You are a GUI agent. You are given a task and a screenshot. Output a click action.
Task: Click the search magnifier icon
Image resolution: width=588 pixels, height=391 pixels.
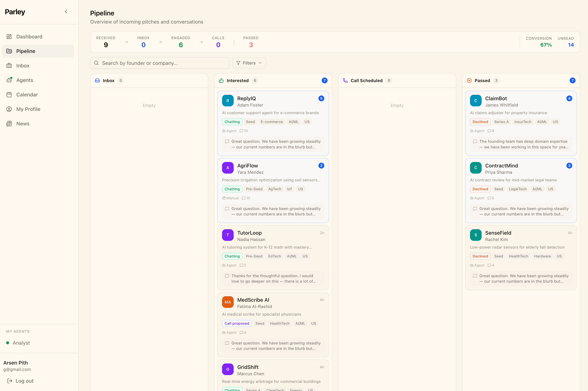(x=96, y=63)
